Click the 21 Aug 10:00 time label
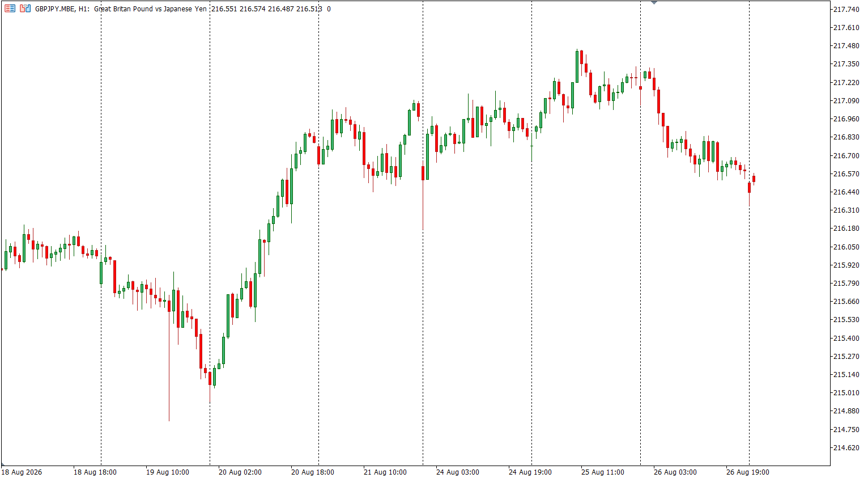Viewport: 868px width, 478px height. [385, 472]
